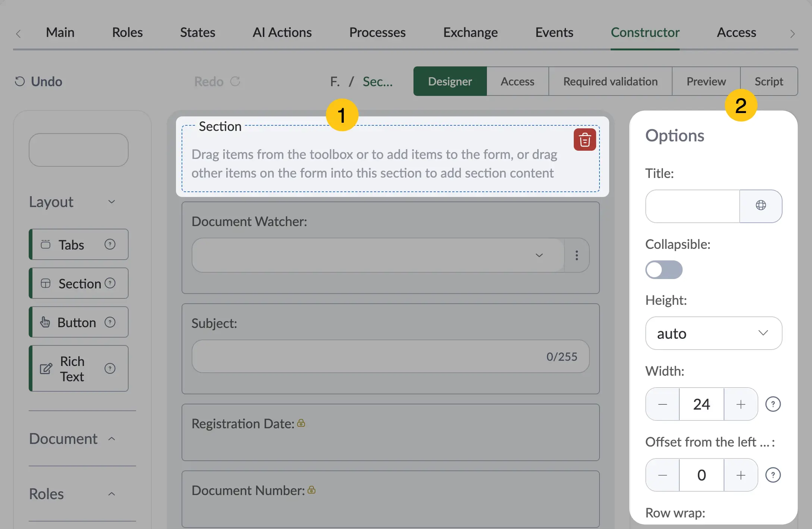Click the Offset from the left help icon
This screenshot has width=812, height=529.
[773, 475]
